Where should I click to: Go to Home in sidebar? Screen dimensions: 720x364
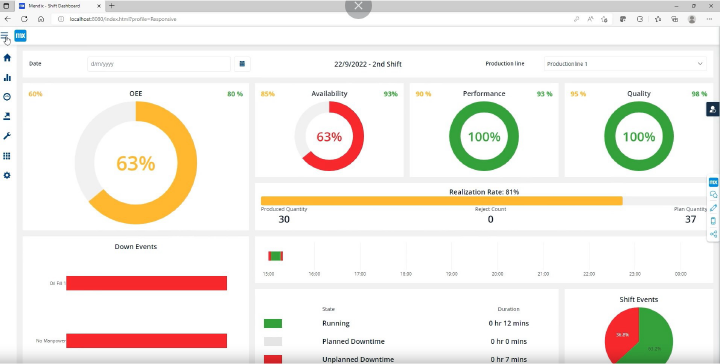pos(7,58)
